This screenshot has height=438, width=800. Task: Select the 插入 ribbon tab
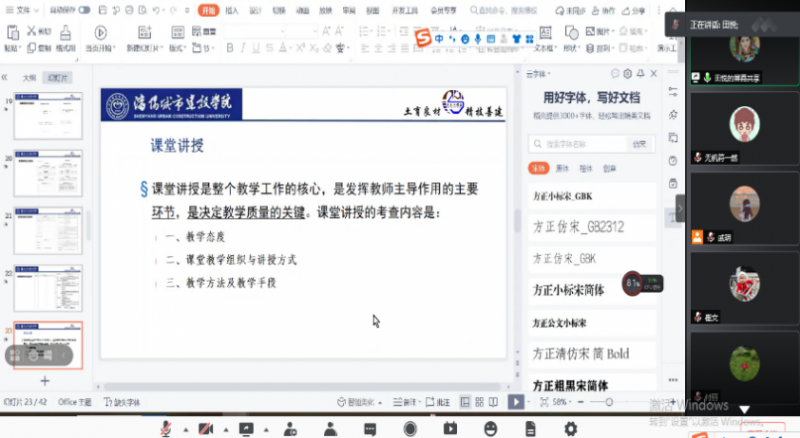232,11
